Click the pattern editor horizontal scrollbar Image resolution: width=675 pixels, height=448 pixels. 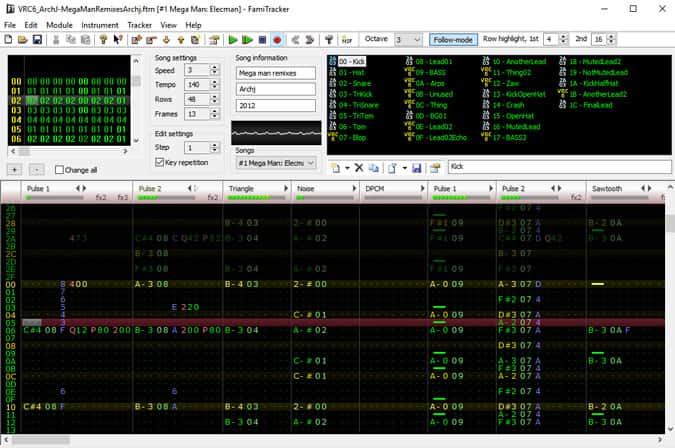coord(332,440)
